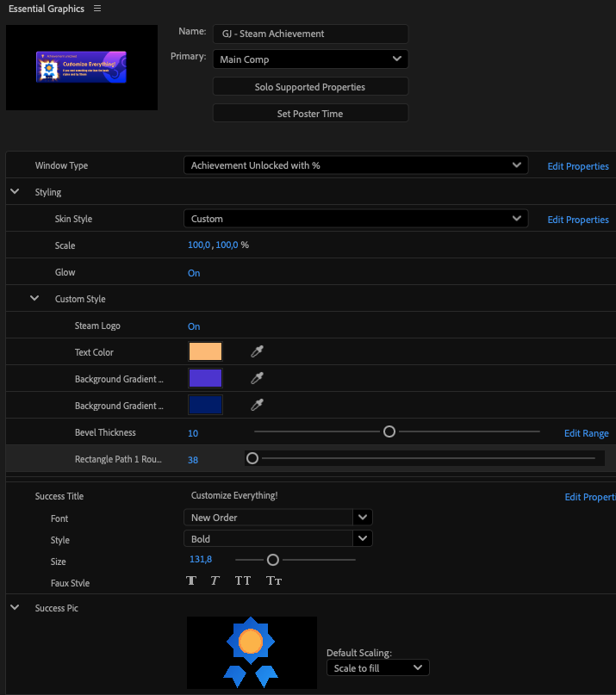The width and height of the screenshot is (616, 695).
Task: Click the Bevel Thickness value 10
Action: click(x=193, y=433)
